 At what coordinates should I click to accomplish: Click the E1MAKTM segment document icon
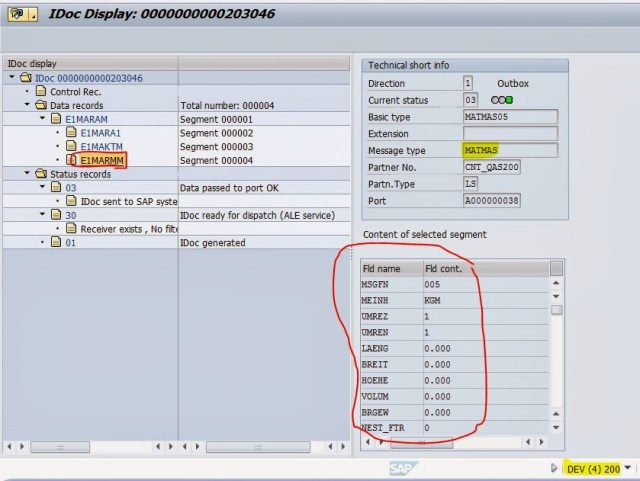(x=71, y=146)
